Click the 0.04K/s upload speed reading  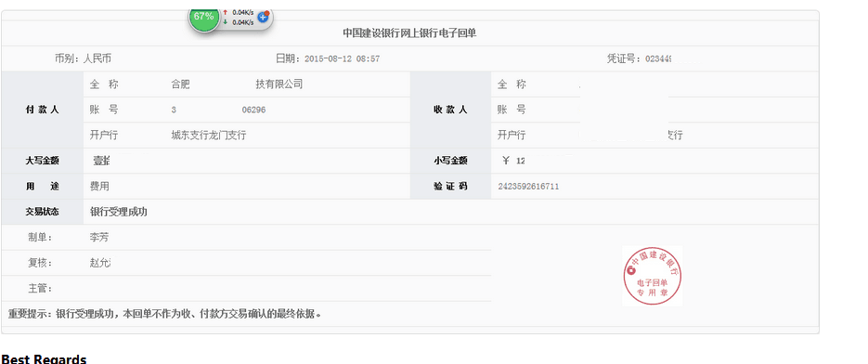tap(242, 12)
